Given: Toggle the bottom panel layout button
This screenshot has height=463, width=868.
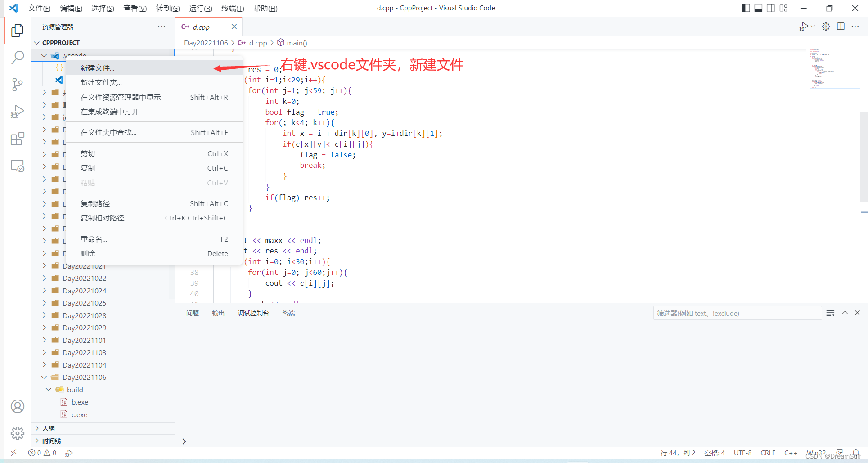Looking at the screenshot, I should pos(758,8).
